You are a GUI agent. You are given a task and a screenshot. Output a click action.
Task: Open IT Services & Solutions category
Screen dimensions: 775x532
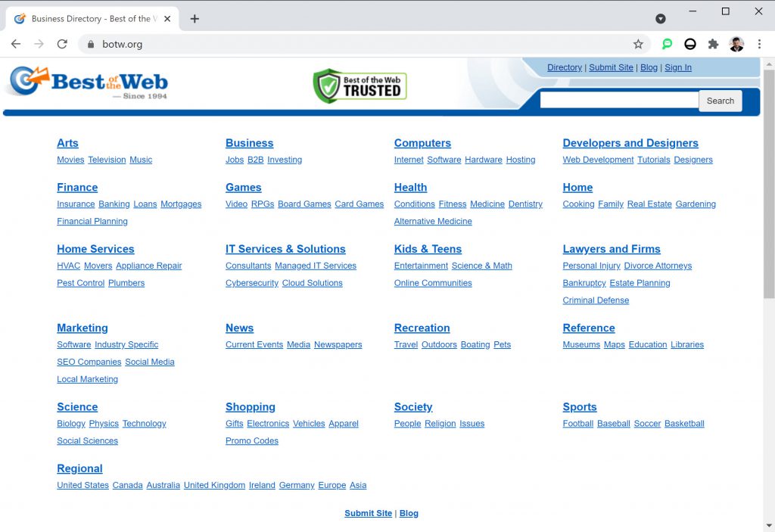tap(285, 249)
